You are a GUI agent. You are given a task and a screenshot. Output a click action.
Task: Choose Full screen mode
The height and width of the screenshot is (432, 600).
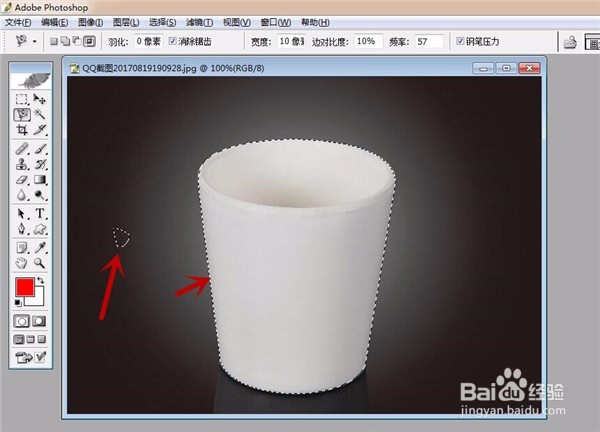coord(42,339)
